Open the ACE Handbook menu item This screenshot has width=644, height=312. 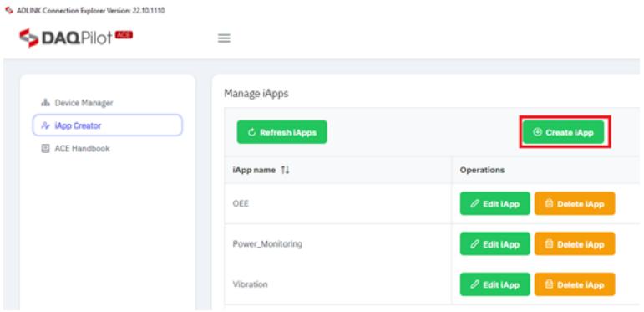(75, 149)
